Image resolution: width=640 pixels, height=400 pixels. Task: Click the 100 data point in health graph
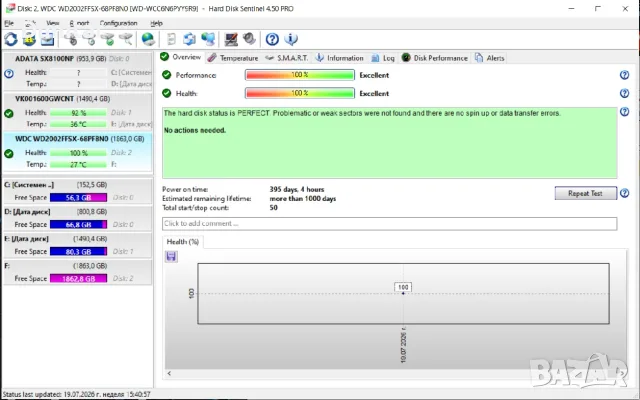[403, 293]
